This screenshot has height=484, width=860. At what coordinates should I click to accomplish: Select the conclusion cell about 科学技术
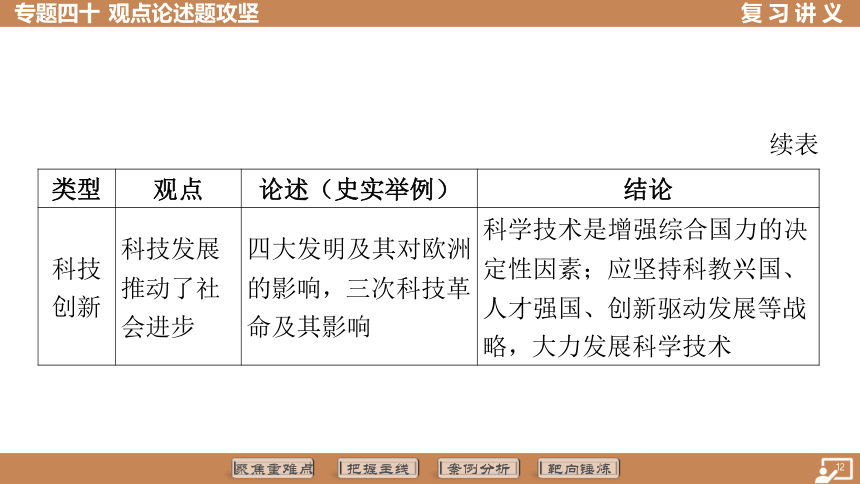point(648,286)
